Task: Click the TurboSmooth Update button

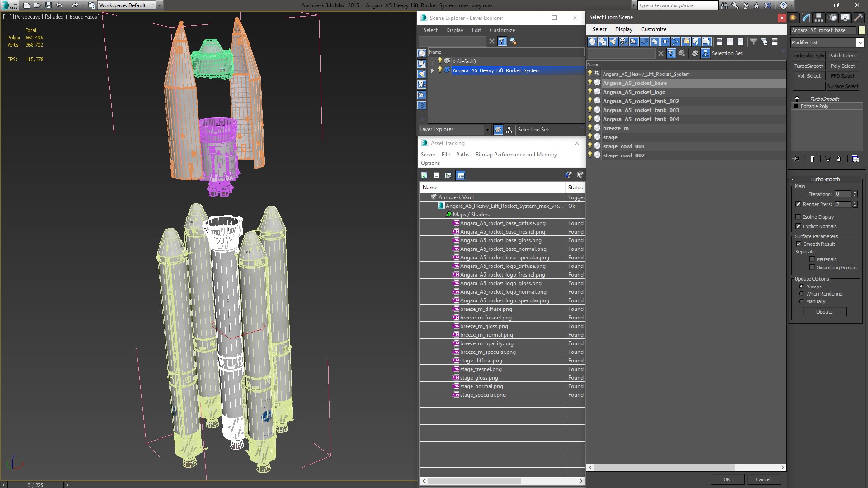Action: 824,312
